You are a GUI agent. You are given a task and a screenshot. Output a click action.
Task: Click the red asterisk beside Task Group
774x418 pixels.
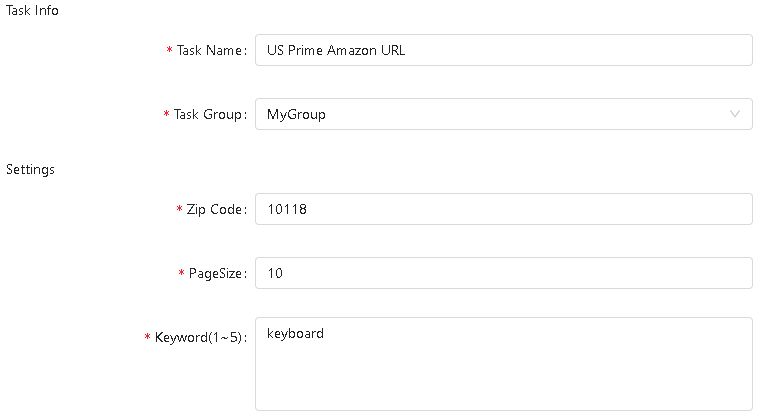coord(165,115)
